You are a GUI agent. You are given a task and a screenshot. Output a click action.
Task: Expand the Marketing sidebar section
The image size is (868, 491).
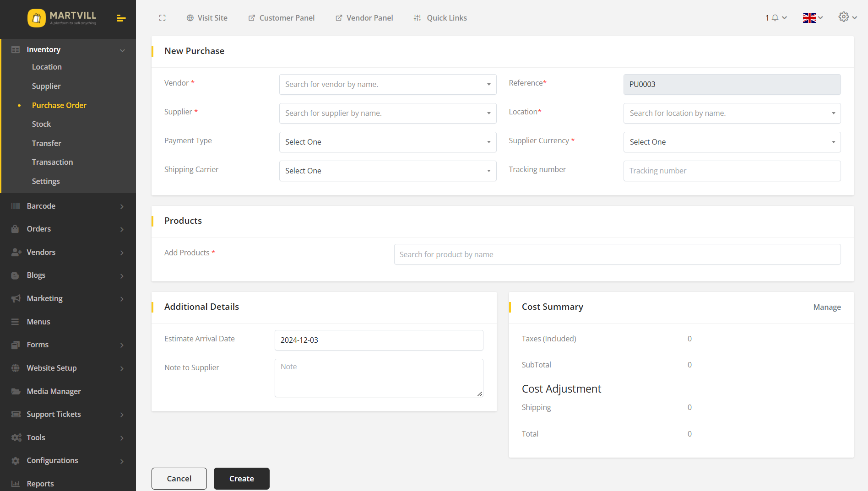point(68,298)
